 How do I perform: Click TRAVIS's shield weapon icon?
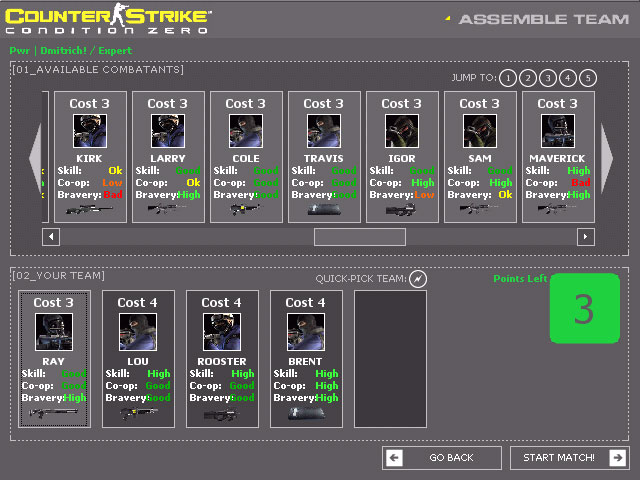tap(324, 210)
